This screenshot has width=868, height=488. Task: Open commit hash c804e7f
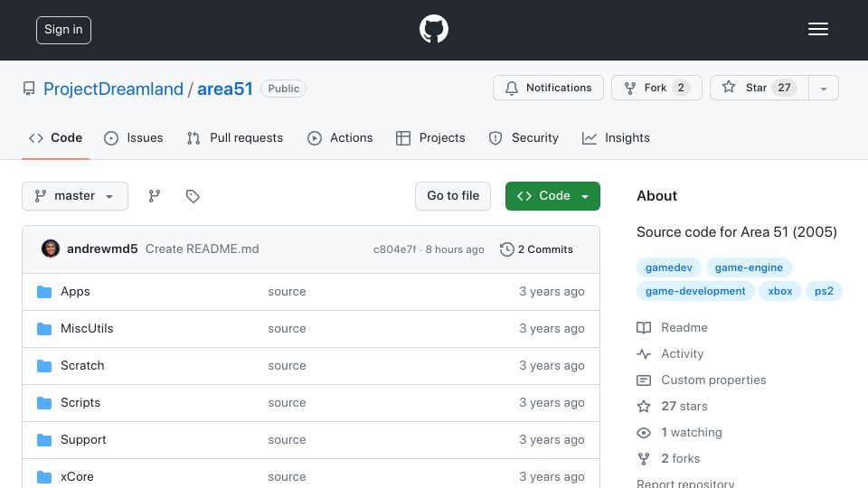[395, 249]
